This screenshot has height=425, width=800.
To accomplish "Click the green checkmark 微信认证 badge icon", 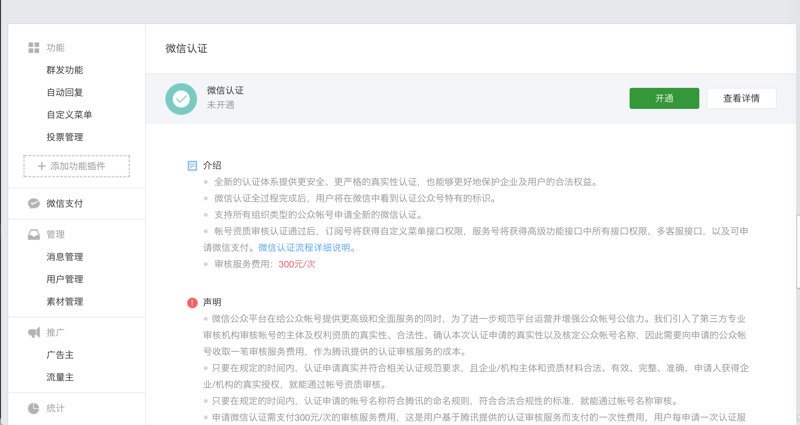I will [x=181, y=99].
